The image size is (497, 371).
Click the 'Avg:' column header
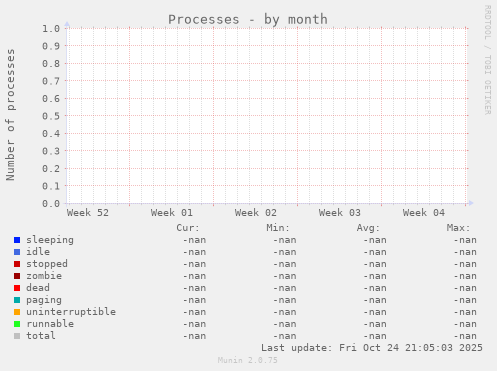368,228
